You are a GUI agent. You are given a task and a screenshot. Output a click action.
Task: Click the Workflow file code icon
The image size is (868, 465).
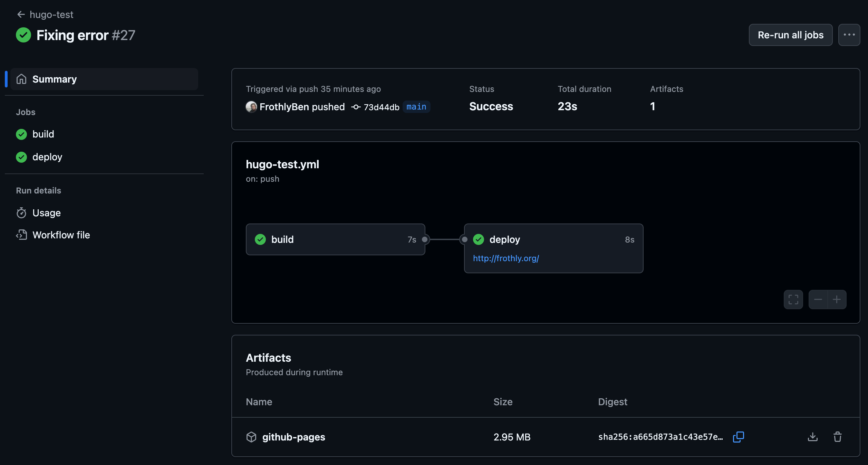21,235
